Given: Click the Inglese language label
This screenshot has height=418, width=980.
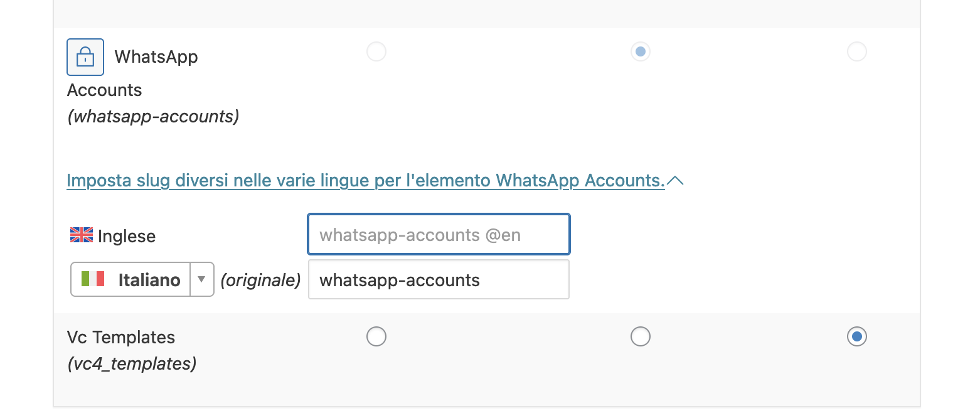Looking at the screenshot, I should [127, 236].
